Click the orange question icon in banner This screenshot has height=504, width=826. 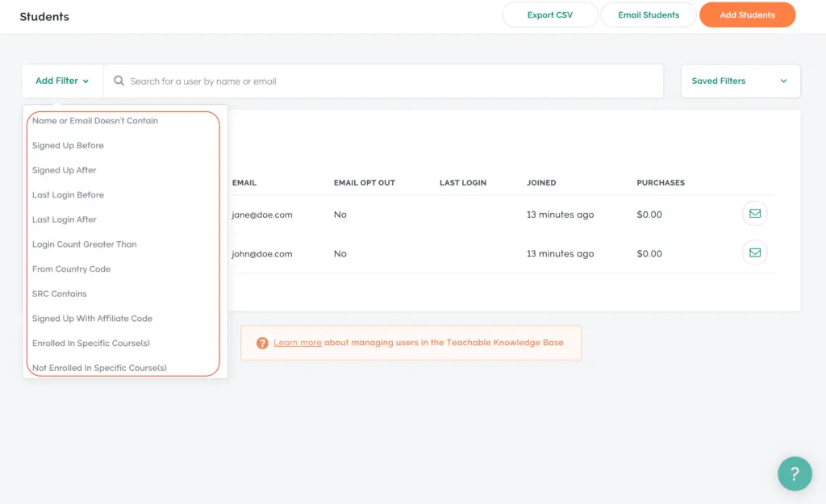[262, 343]
